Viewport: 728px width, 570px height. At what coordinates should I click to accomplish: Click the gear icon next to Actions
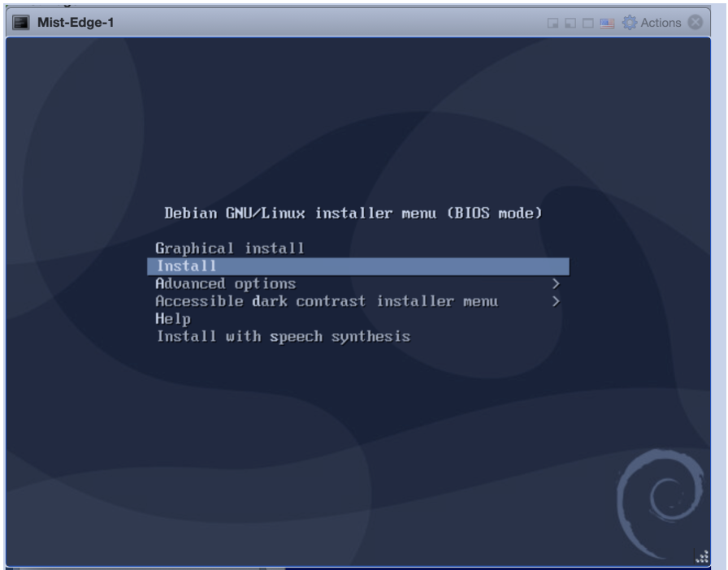(630, 22)
